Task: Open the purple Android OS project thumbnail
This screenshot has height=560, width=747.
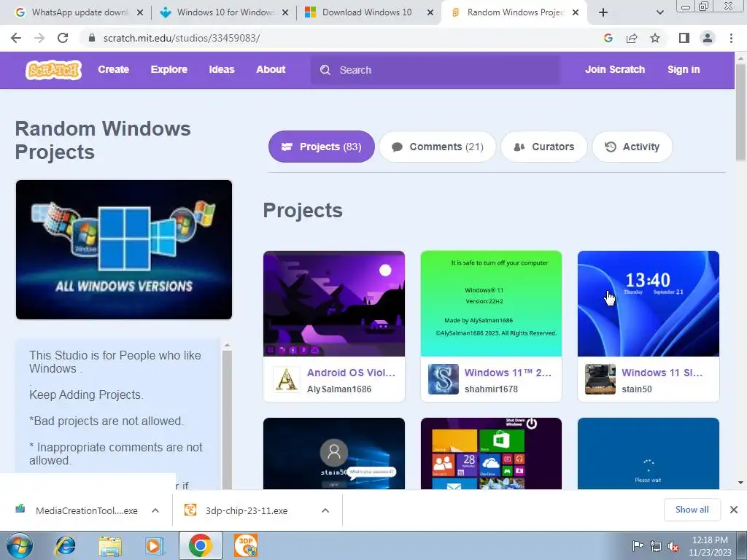Action: [334, 303]
